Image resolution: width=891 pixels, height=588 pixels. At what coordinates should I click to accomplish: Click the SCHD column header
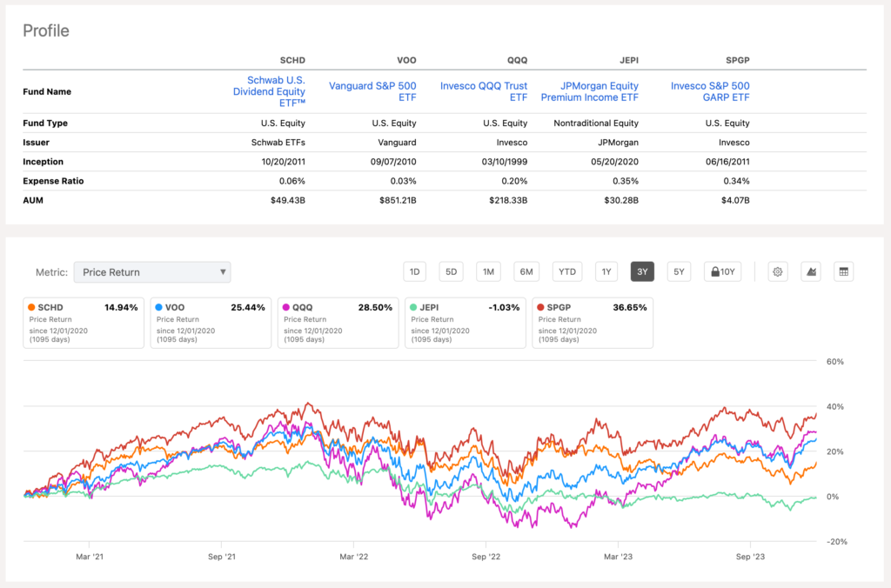[x=292, y=60]
